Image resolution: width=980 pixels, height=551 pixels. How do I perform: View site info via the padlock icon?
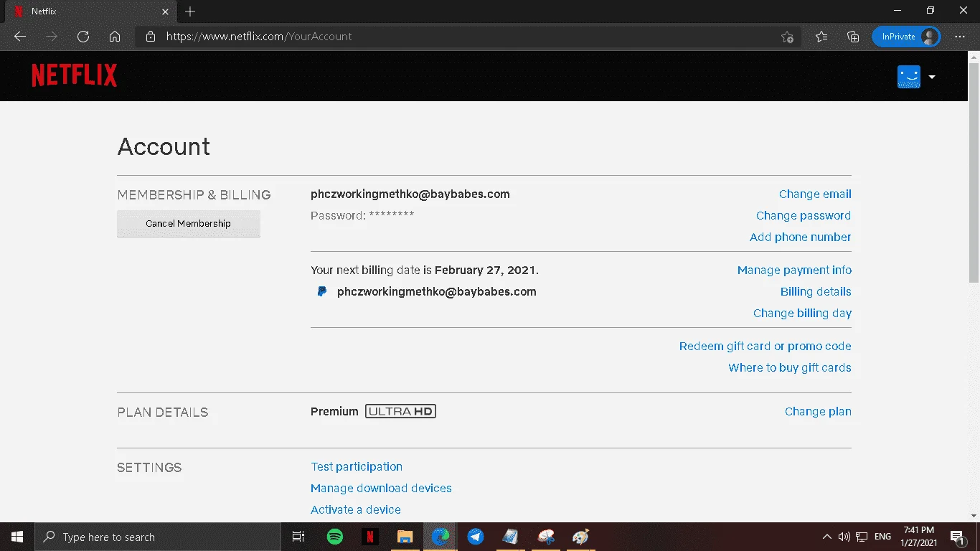pyautogui.click(x=150, y=37)
